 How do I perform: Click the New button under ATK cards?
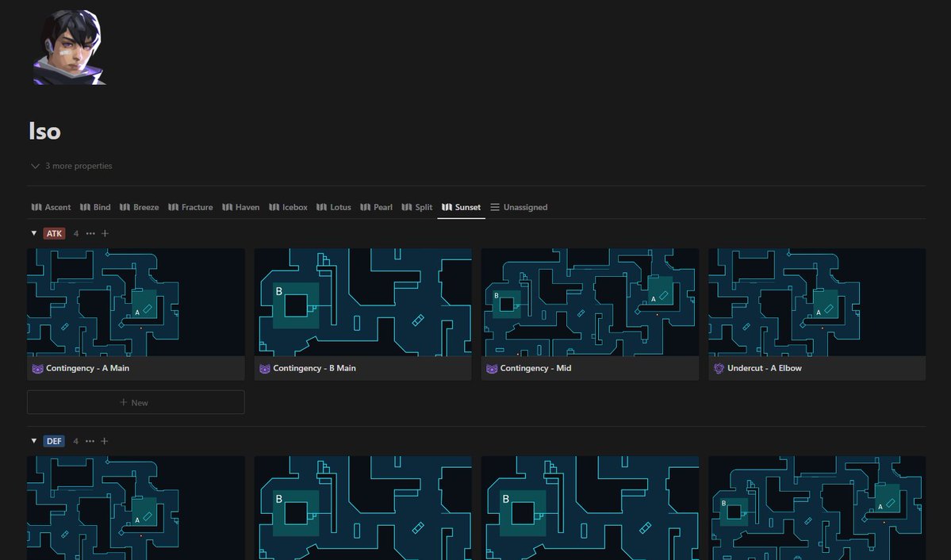pyautogui.click(x=136, y=402)
